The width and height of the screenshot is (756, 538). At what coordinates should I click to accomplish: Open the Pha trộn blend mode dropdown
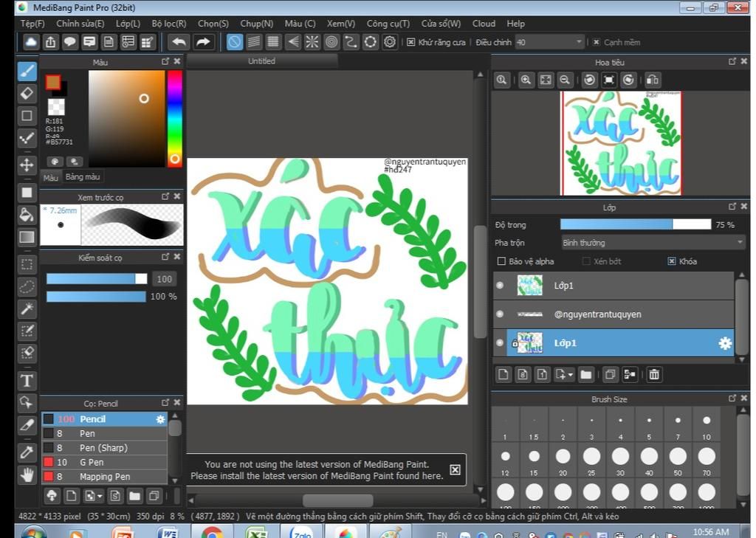point(653,243)
